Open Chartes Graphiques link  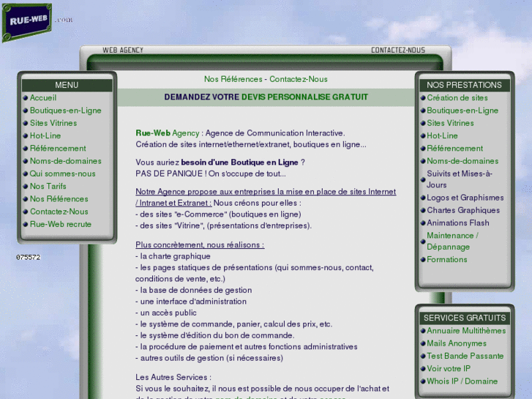[x=463, y=210]
